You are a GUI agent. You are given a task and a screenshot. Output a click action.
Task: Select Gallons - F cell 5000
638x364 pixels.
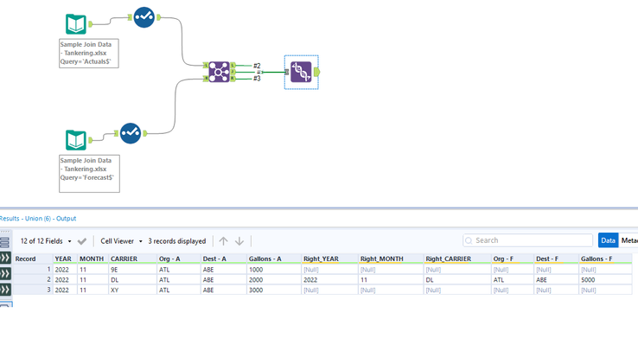(x=605, y=280)
